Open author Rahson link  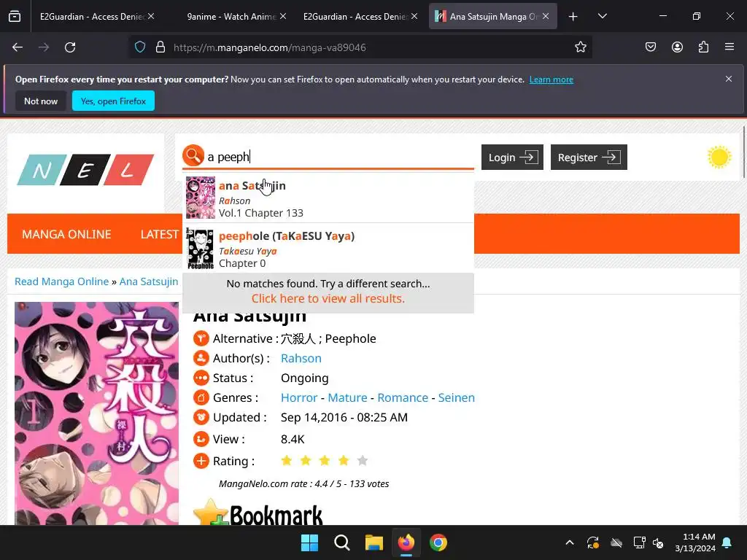coord(301,358)
